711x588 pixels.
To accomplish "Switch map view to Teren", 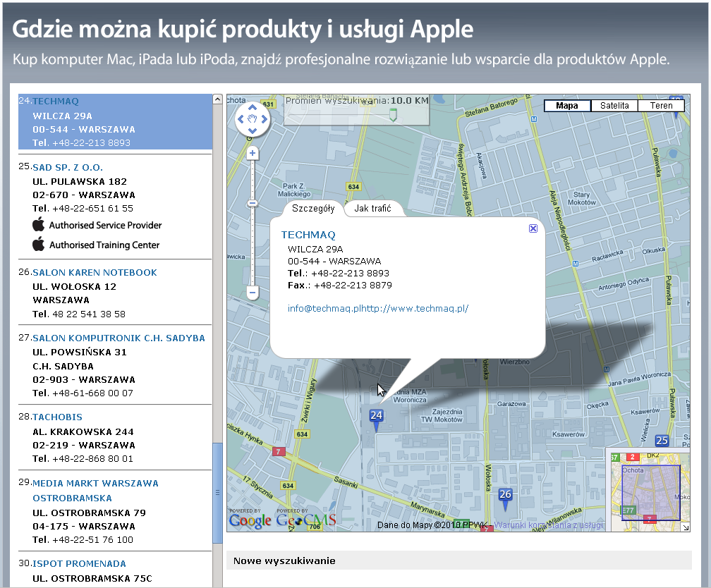I will (x=661, y=106).
